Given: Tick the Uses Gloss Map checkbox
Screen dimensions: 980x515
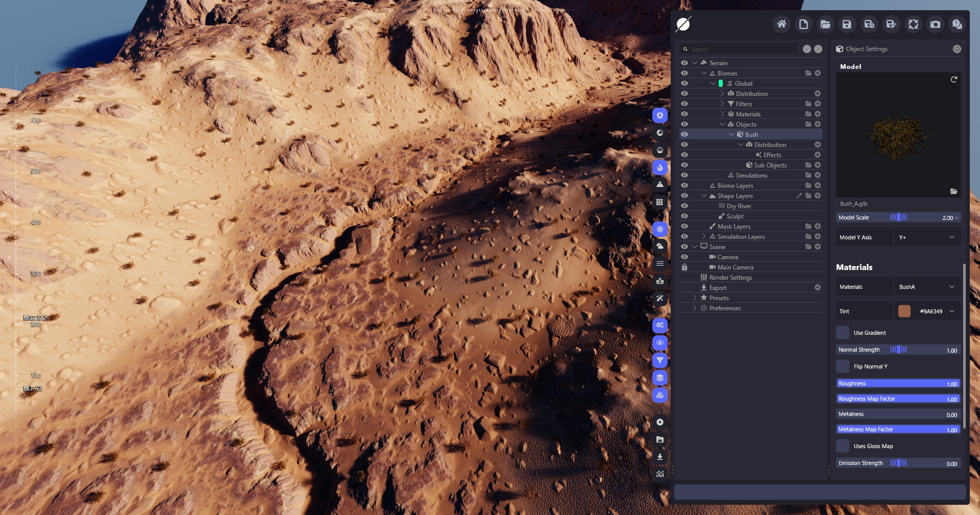Looking at the screenshot, I should coord(843,446).
